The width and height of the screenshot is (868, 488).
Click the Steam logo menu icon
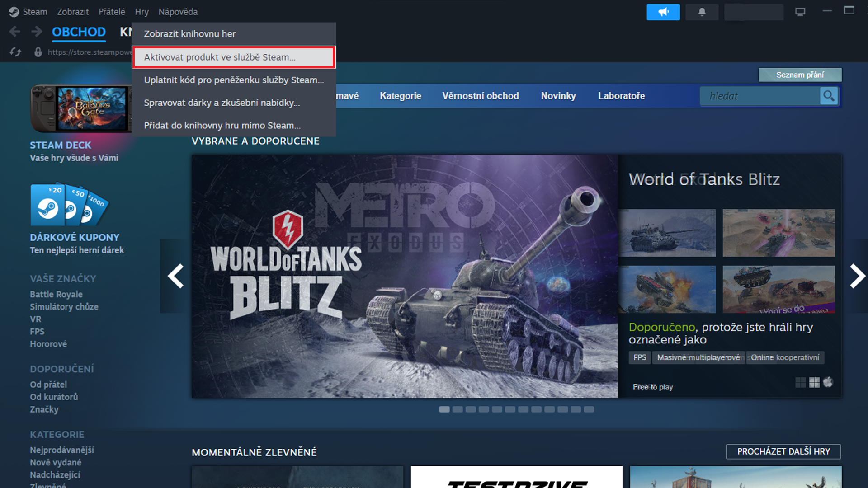[x=14, y=12]
